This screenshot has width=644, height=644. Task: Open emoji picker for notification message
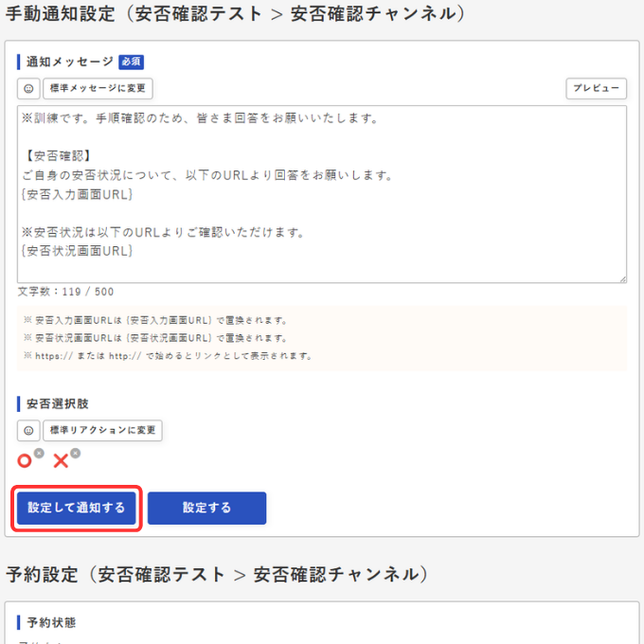[28, 88]
